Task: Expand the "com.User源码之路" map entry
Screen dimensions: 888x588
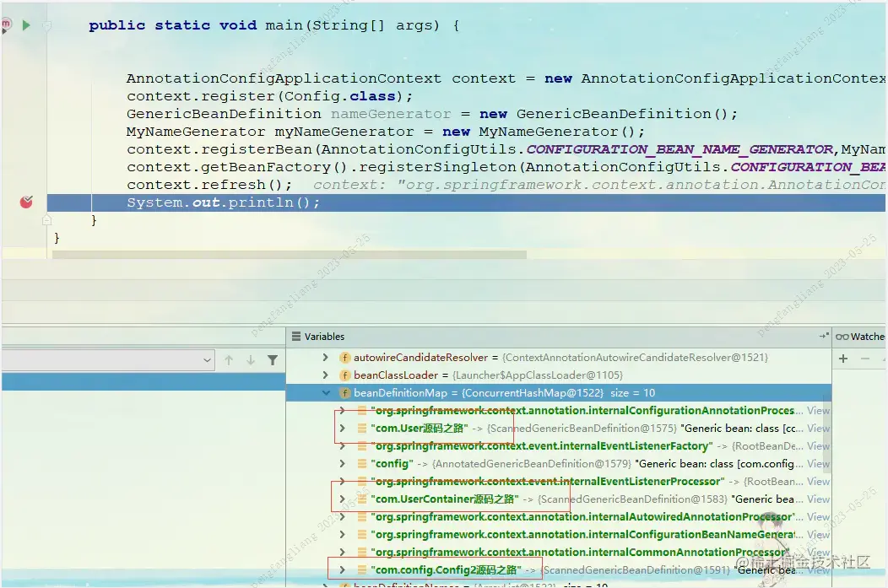Action: [x=342, y=429]
